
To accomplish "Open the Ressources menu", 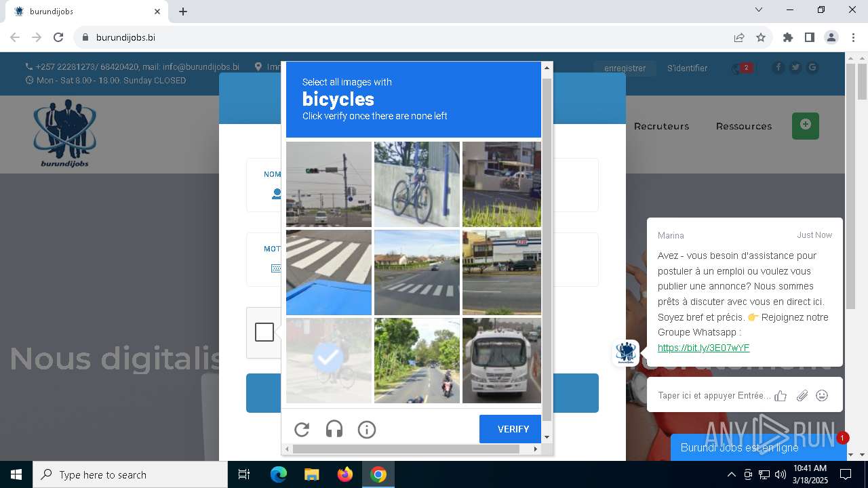I will point(744,126).
